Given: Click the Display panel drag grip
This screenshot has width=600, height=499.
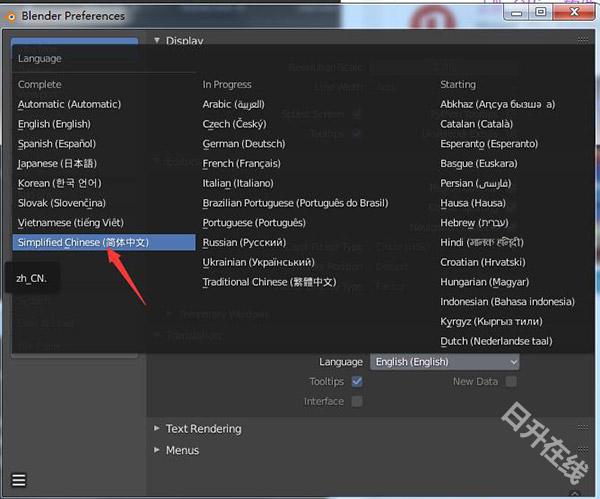Looking at the screenshot, I should 583,39.
